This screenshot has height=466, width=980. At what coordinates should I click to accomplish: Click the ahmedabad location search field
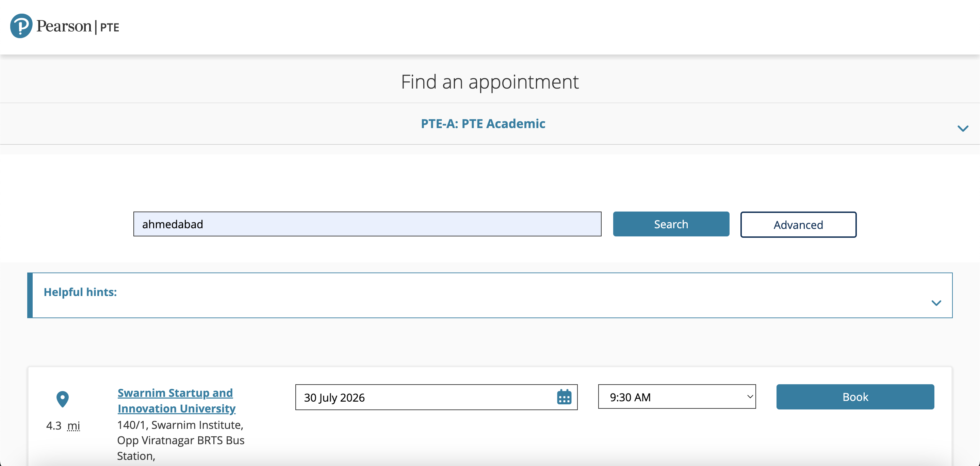click(x=367, y=224)
